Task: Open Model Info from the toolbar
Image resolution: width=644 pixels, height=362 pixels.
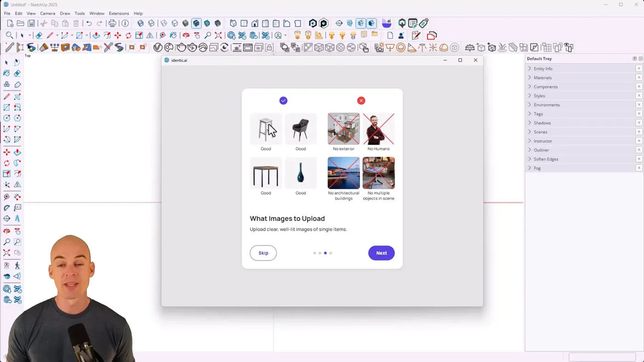Action: click(x=125, y=23)
